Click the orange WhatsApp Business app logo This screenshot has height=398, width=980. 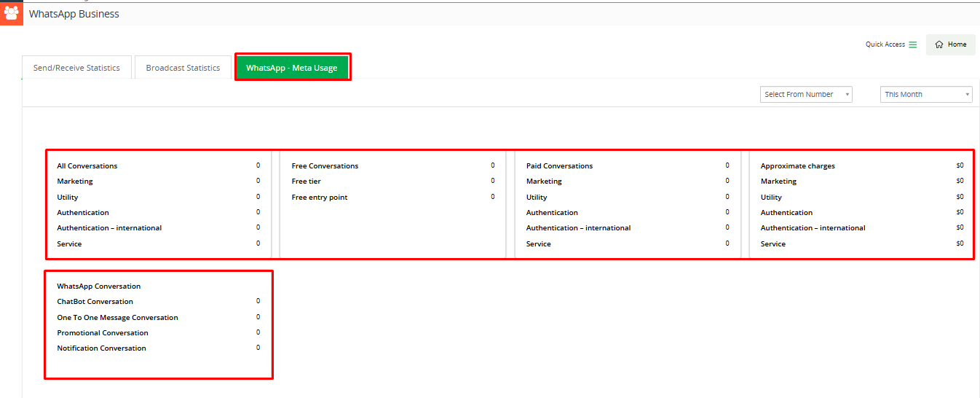[x=11, y=13]
